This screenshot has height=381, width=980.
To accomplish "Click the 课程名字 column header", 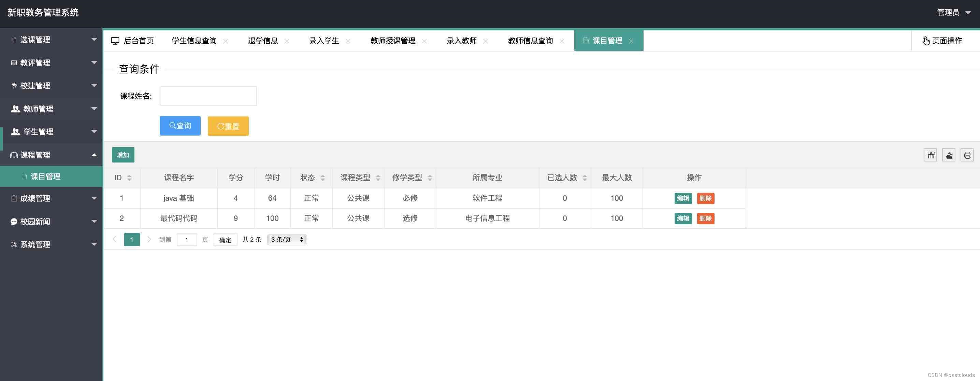I will [179, 178].
